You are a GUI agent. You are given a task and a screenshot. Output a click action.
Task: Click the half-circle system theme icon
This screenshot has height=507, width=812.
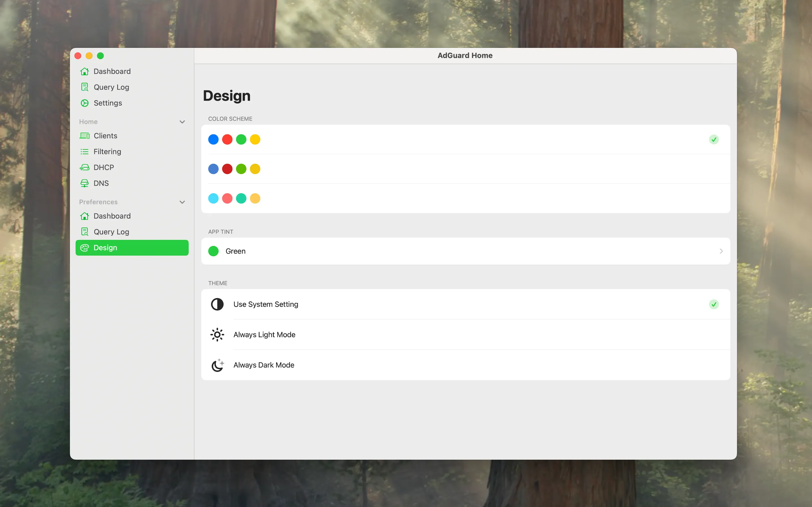pos(217,304)
